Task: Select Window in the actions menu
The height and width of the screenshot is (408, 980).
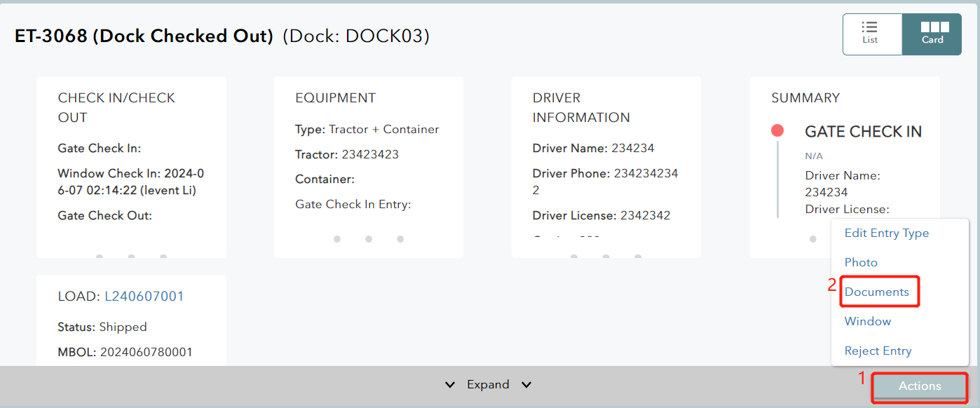Action: pyautogui.click(x=867, y=322)
